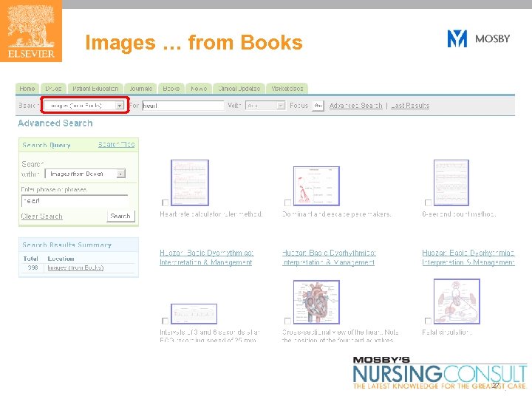
Task: Open Images (from Books) link in results summary
Action: (75, 267)
